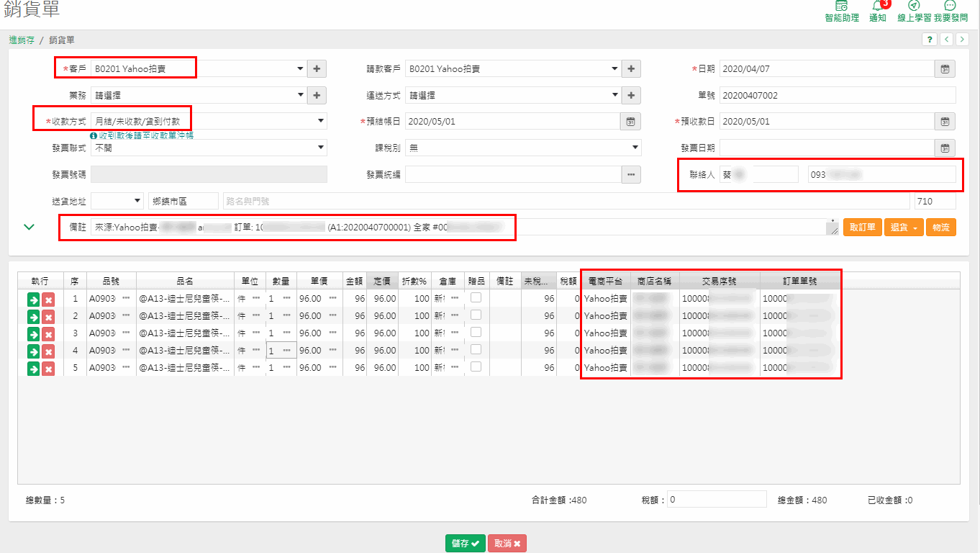Image resolution: width=980 pixels, height=553 pixels.
Task: Open the 退貨 return dropdown button
Action: tap(904, 228)
